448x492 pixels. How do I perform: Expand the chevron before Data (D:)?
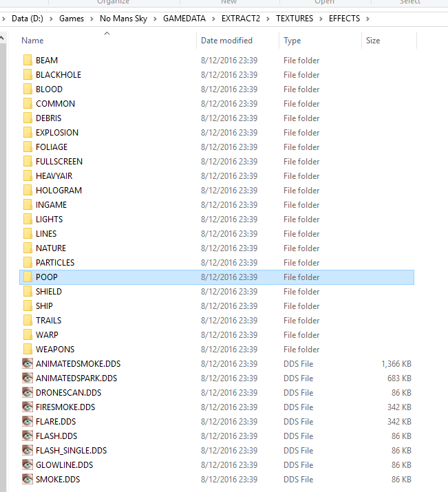[x=3, y=19]
